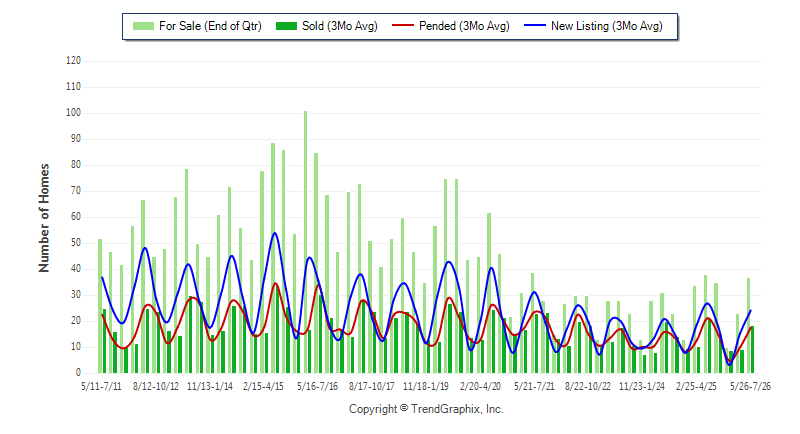
Task: Click the blue New Listing peak near 2/15-4/15
Action: (274, 233)
